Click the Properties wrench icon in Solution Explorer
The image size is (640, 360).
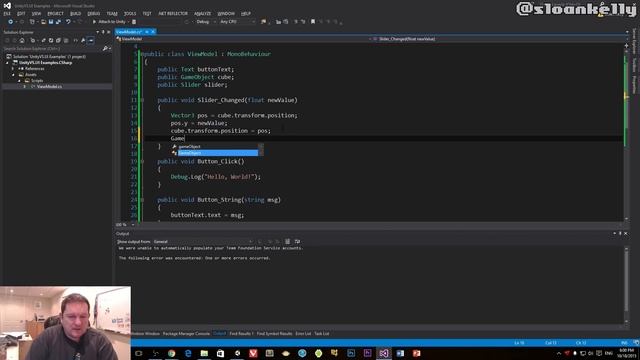[83, 40]
